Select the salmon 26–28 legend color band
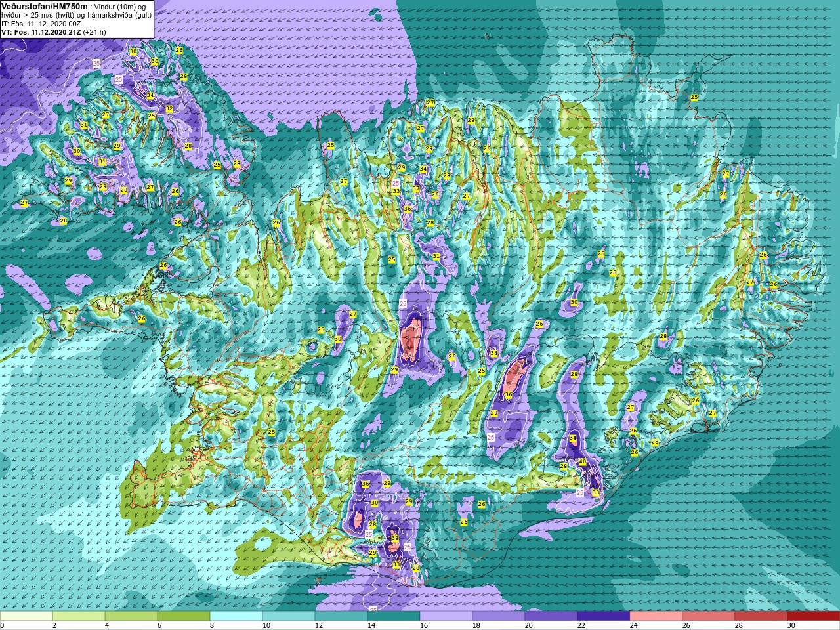840x630 pixels. coord(709,616)
